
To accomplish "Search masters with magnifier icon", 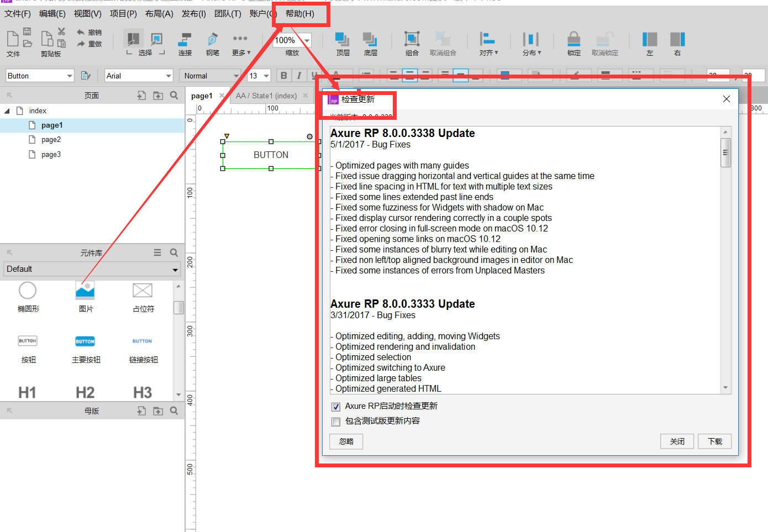I will coord(174,410).
